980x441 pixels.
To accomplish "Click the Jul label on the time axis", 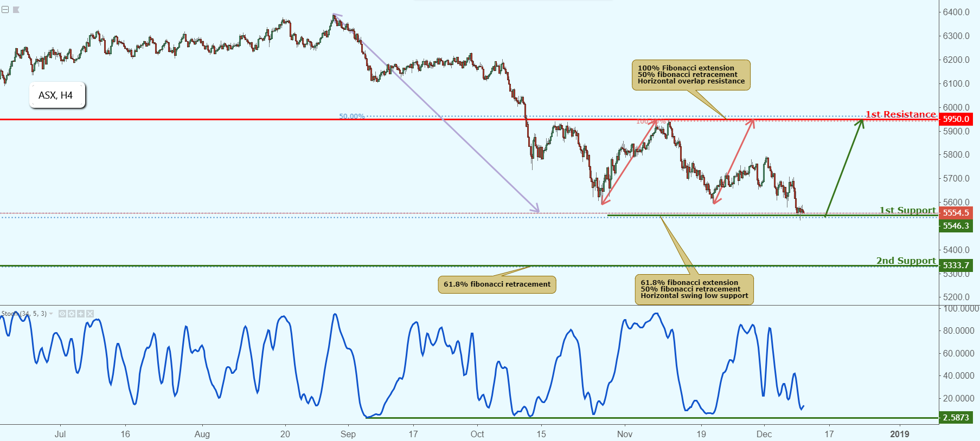I will (x=60, y=434).
